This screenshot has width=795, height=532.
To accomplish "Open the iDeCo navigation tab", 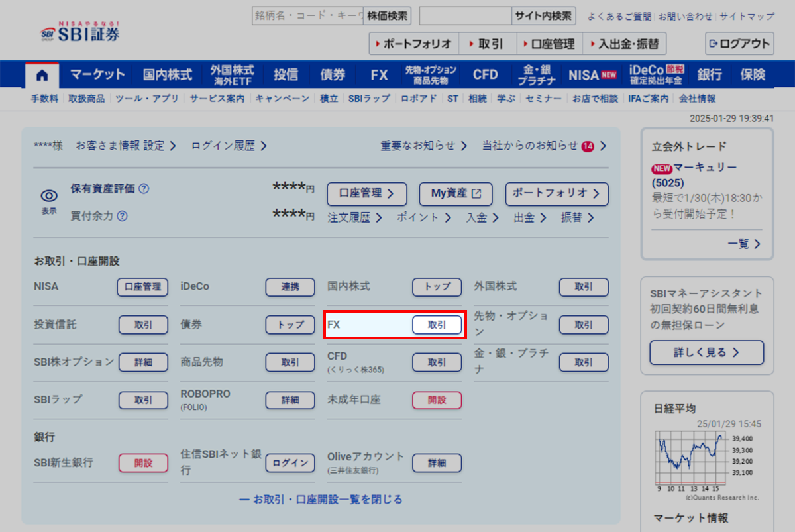I will pyautogui.click(x=656, y=75).
